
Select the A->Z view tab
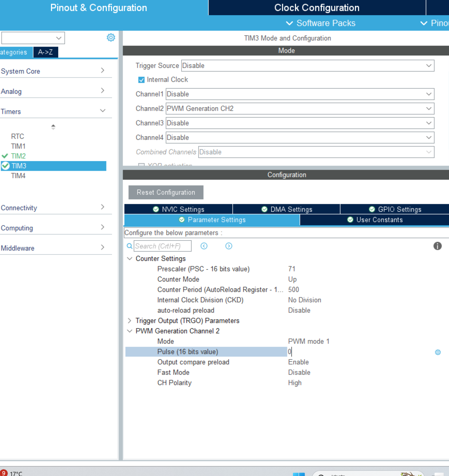pyautogui.click(x=45, y=52)
